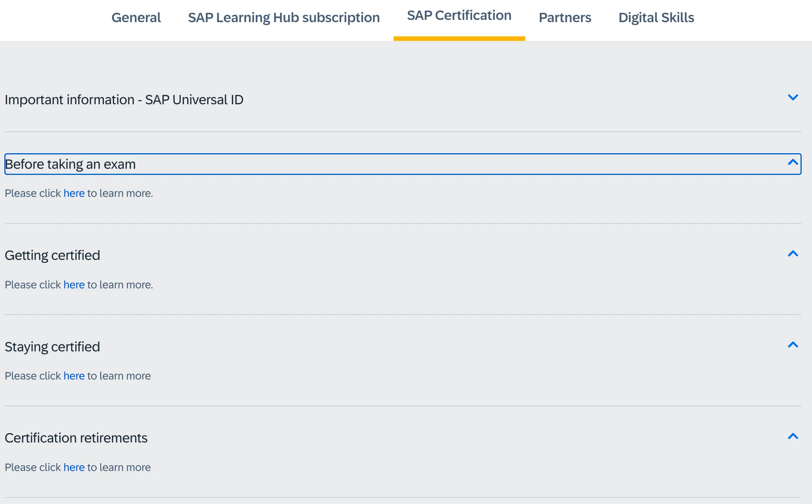Select the SAP Certification tab
The width and height of the screenshot is (812, 504).
[x=459, y=16]
